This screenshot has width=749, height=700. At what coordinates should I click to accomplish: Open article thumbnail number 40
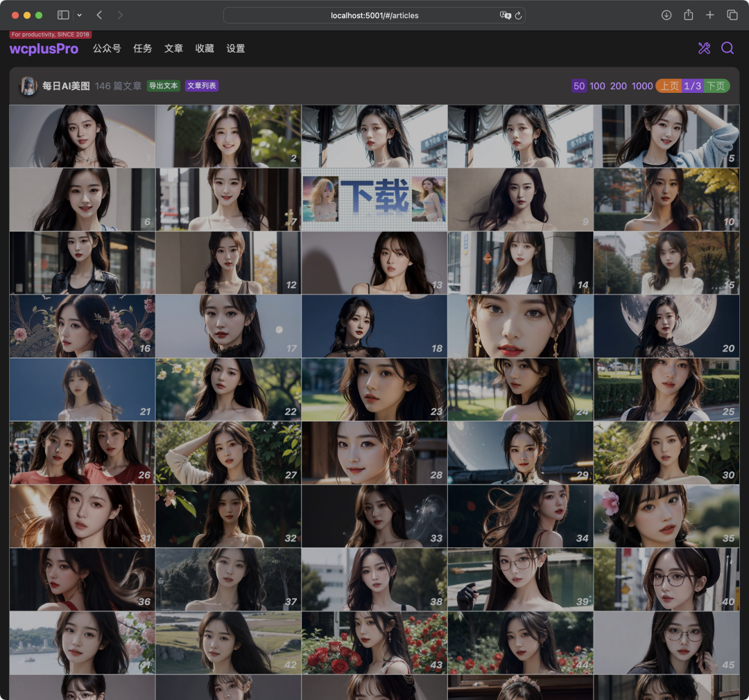tap(666, 579)
